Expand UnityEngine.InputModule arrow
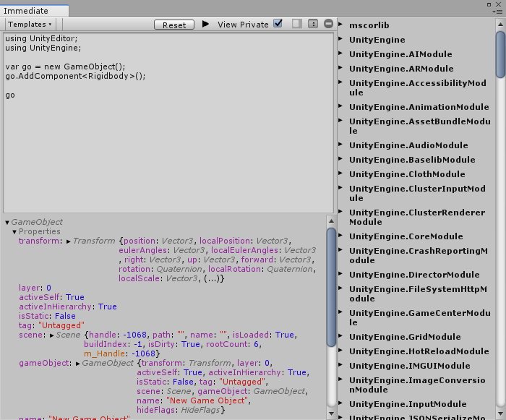This screenshot has width=506, height=420. pyautogui.click(x=340, y=403)
